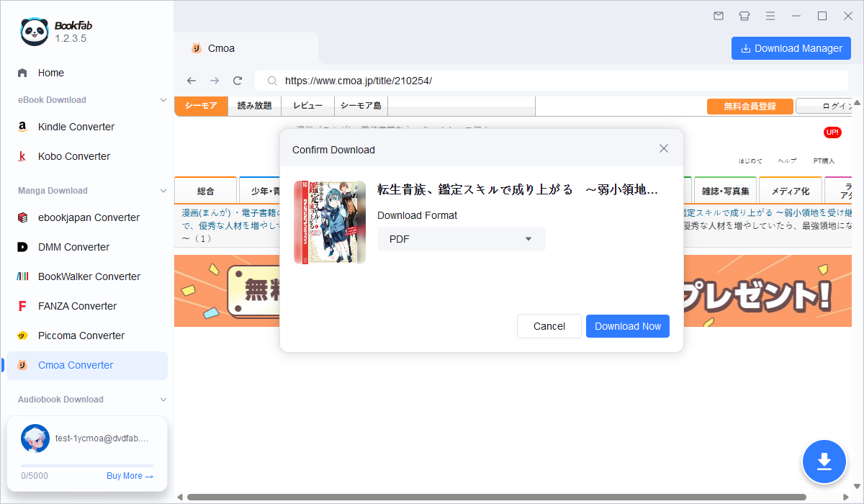Click the 無料会員登録 button

click(x=750, y=107)
